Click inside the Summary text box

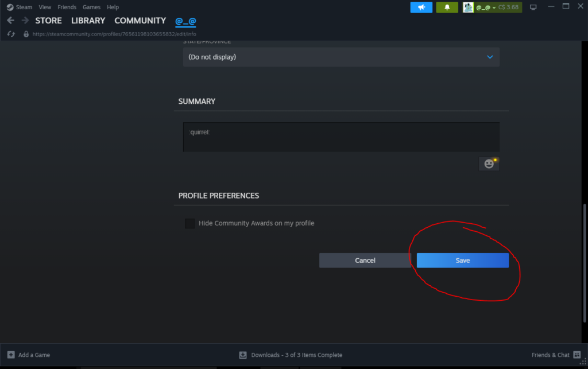tap(341, 137)
